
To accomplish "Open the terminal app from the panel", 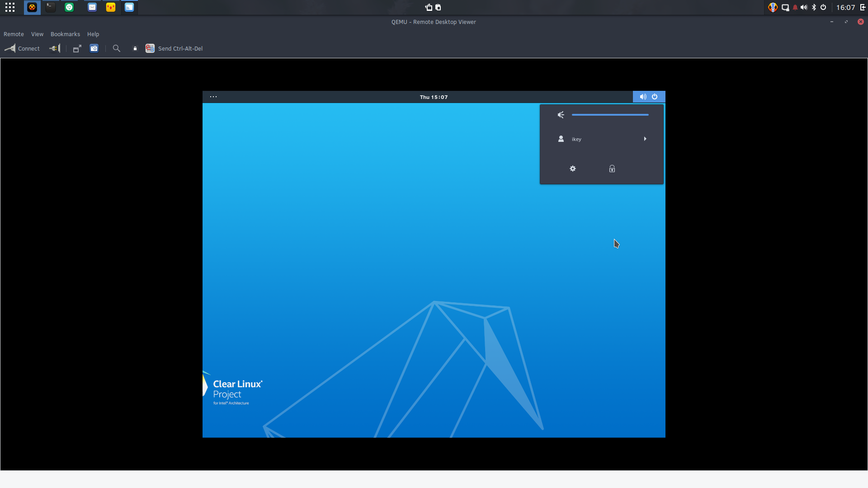I will pyautogui.click(x=51, y=7).
